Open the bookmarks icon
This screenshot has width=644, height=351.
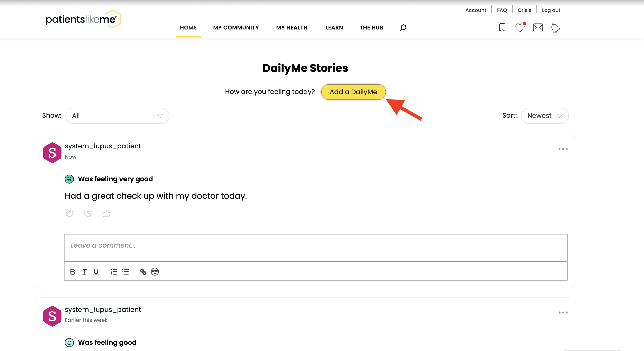pos(502,27)
